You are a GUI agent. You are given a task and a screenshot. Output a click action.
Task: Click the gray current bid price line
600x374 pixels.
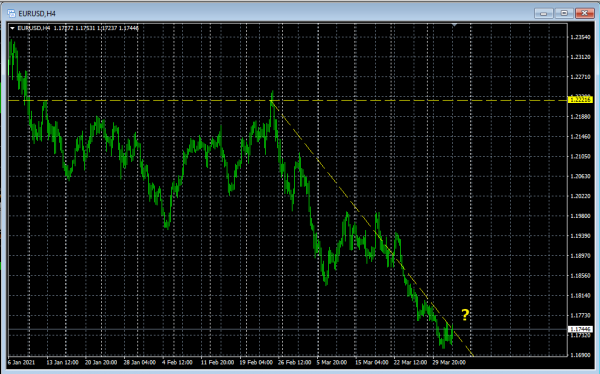287,329
